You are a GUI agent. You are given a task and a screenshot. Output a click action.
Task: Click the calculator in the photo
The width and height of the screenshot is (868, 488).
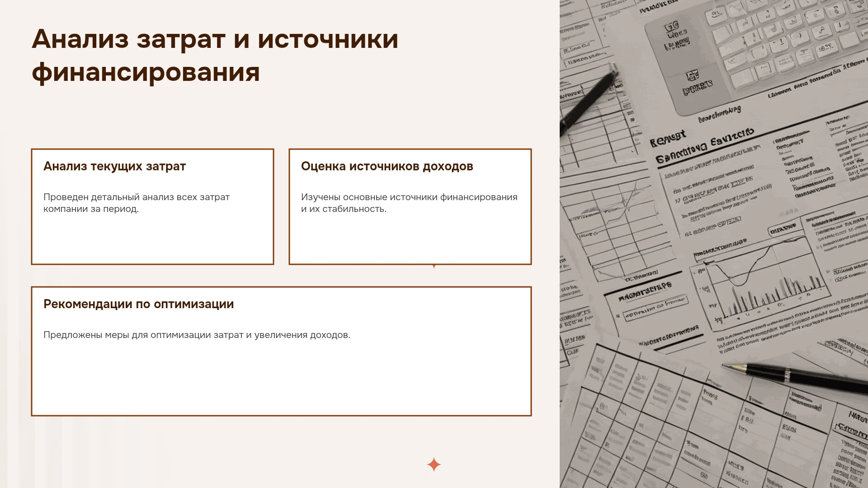[x=750, y=50]
